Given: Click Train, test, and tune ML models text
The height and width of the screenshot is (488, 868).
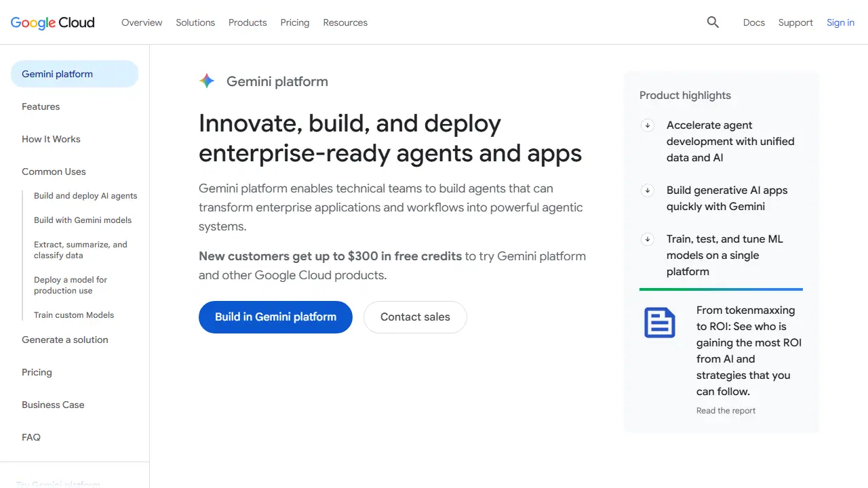Looking at the screenshot, I should (x=725, y=256).
